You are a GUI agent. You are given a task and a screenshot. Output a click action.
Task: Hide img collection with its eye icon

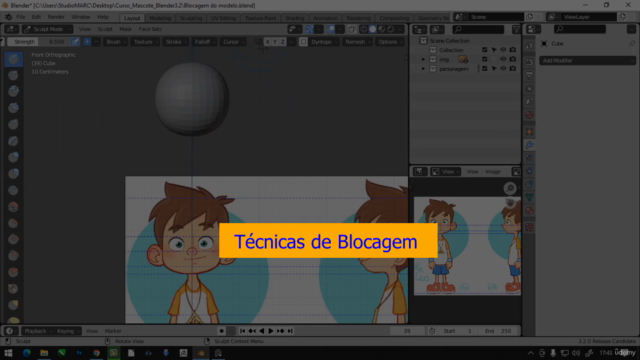[503, 59]
